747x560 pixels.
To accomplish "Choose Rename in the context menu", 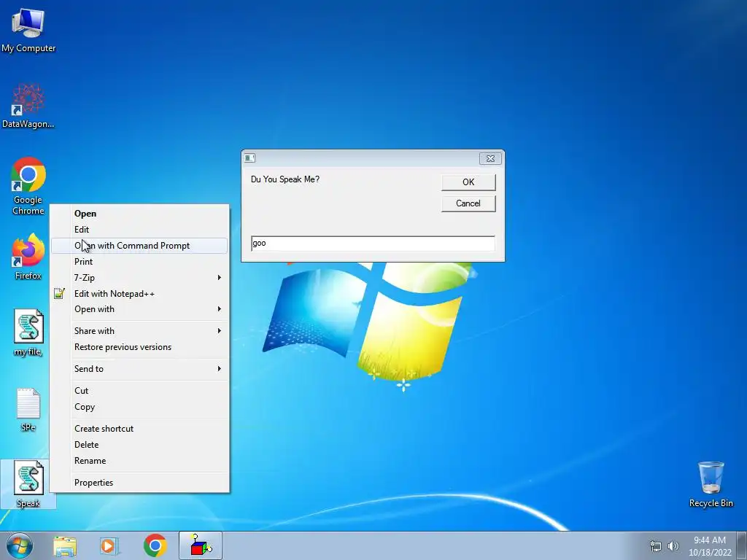I will 139,461.
